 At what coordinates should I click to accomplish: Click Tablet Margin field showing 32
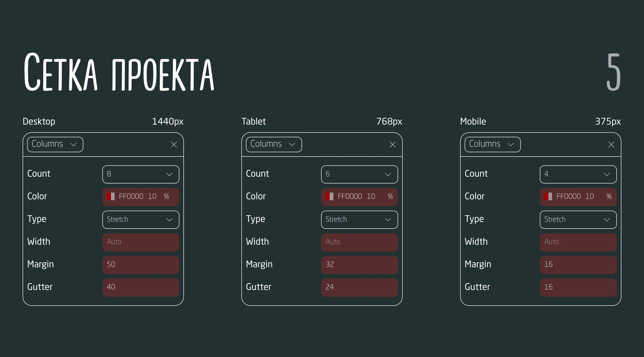pos(359,265)
